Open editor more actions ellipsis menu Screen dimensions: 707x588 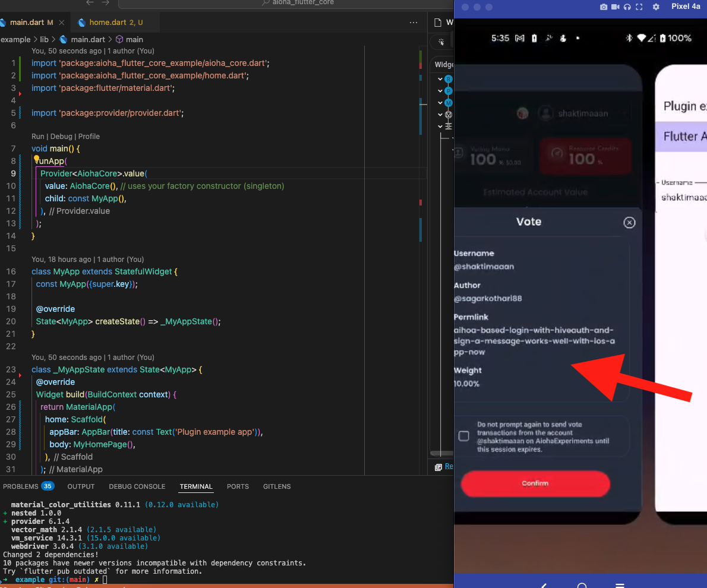[x=414, y=22]
